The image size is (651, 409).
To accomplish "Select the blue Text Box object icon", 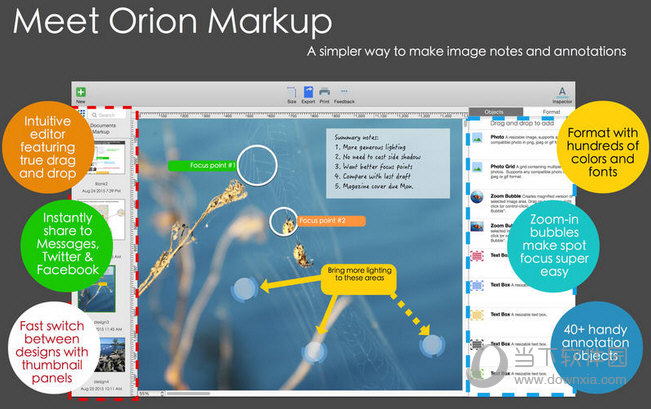I will pos(477,285).
